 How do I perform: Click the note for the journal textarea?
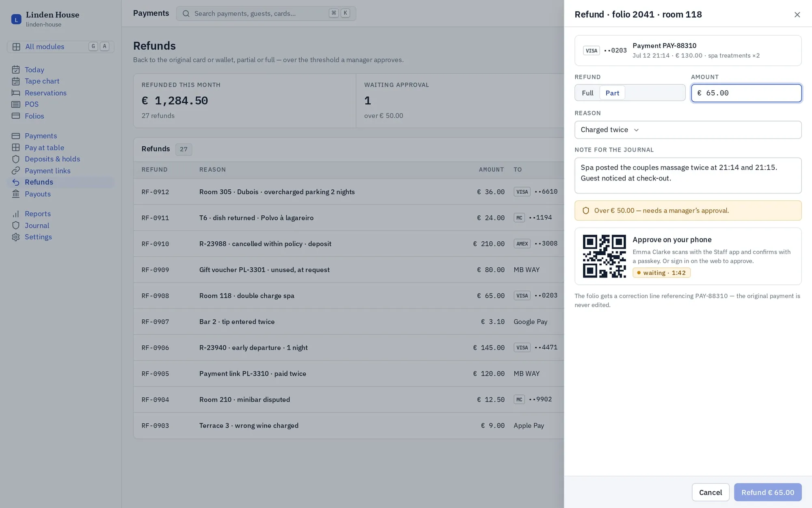tap(688, 176)
